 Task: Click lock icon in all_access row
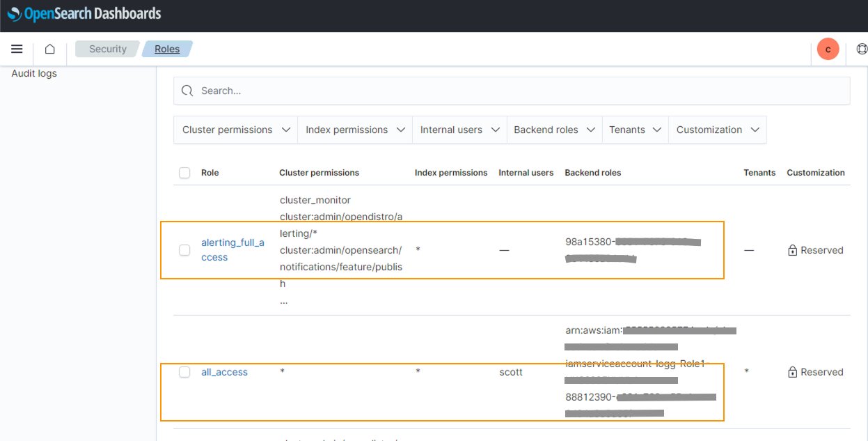[792, 373]
